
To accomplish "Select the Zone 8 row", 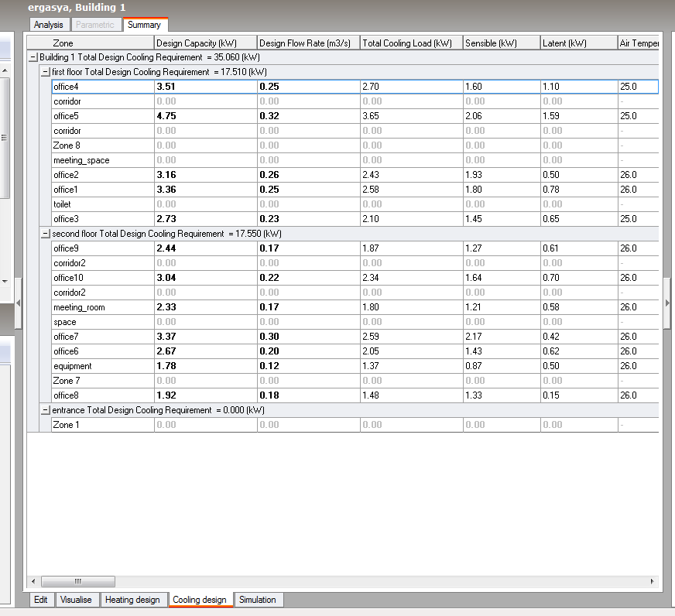I will (x=355, y=145).
